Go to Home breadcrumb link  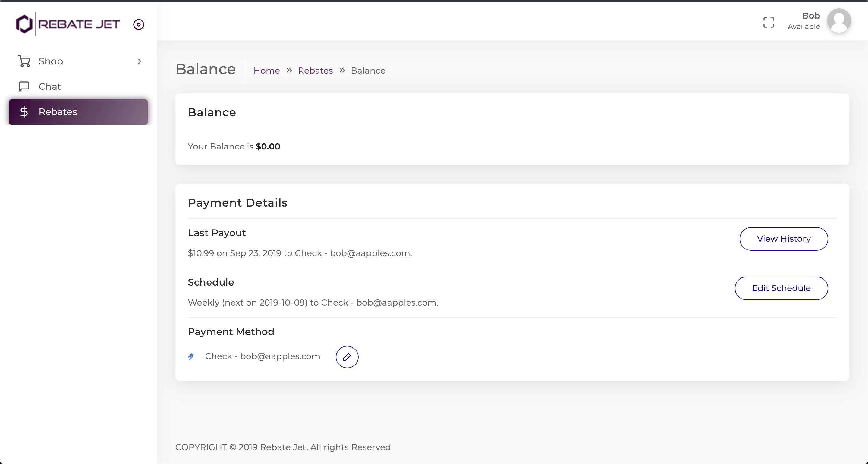click(266, 71)
